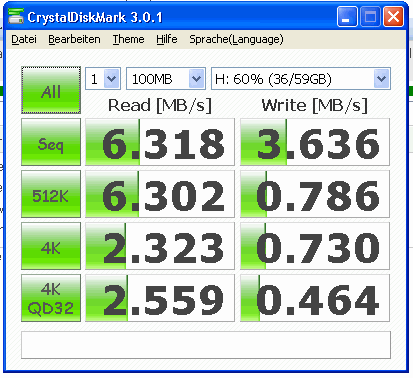Open the H: drive selection dropdown
This screenshot has height=378, width=413.
301,79
